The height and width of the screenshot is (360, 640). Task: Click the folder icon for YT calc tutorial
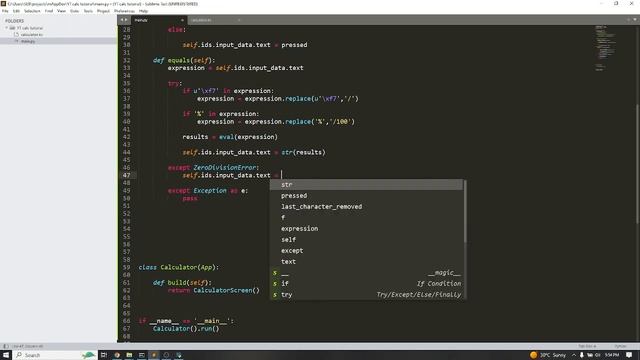click(12, 28)
